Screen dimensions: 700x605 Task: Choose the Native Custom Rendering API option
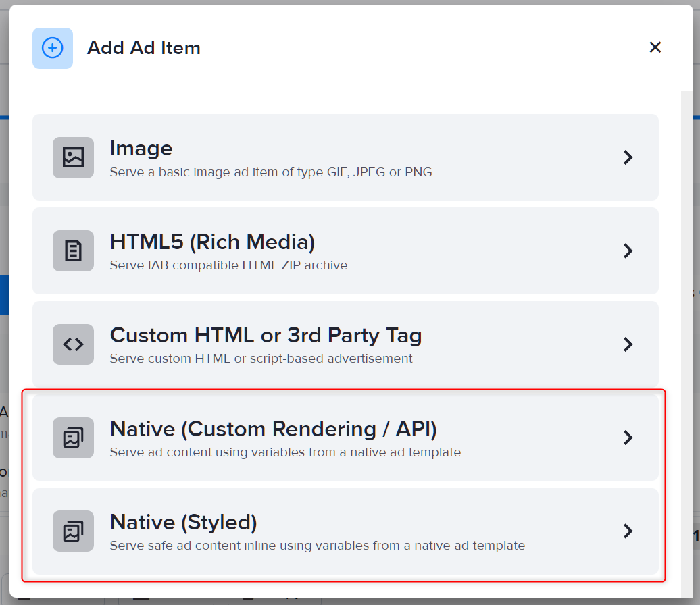click(x=345, y=438)
